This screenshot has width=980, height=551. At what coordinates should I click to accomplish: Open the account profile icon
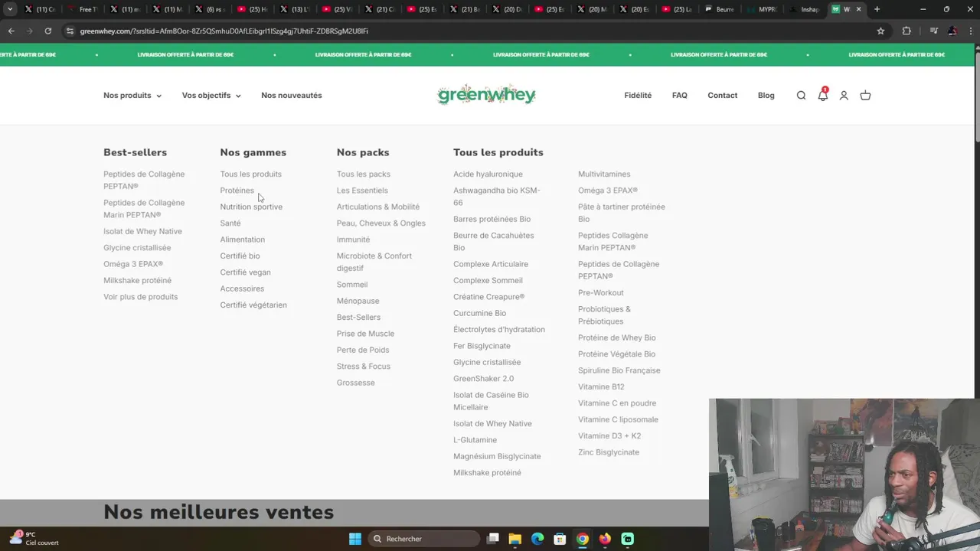click(x=844, y=96)
